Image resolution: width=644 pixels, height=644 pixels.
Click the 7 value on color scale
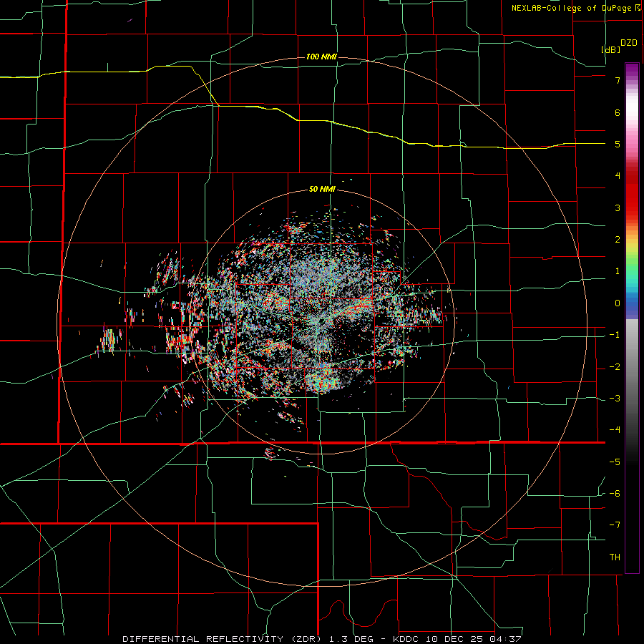(x=618, y=80)
